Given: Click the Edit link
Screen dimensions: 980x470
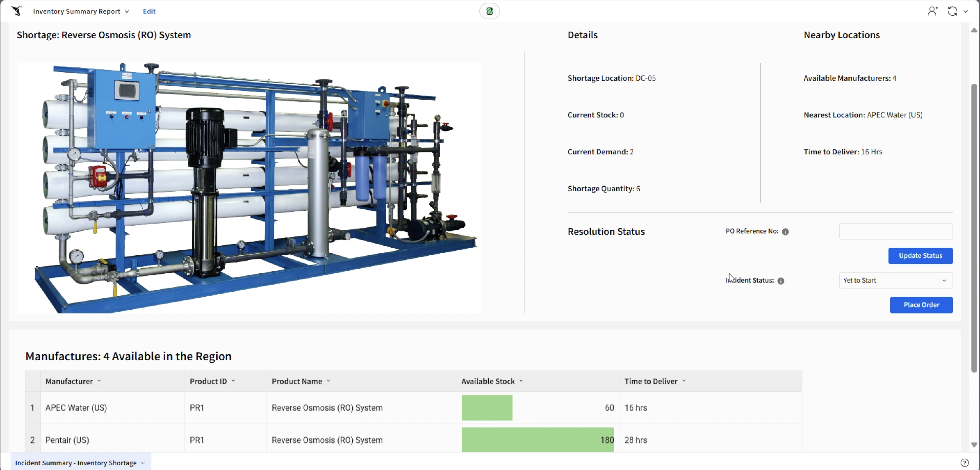Looking at the screenshot, I should tap(149, 11).
